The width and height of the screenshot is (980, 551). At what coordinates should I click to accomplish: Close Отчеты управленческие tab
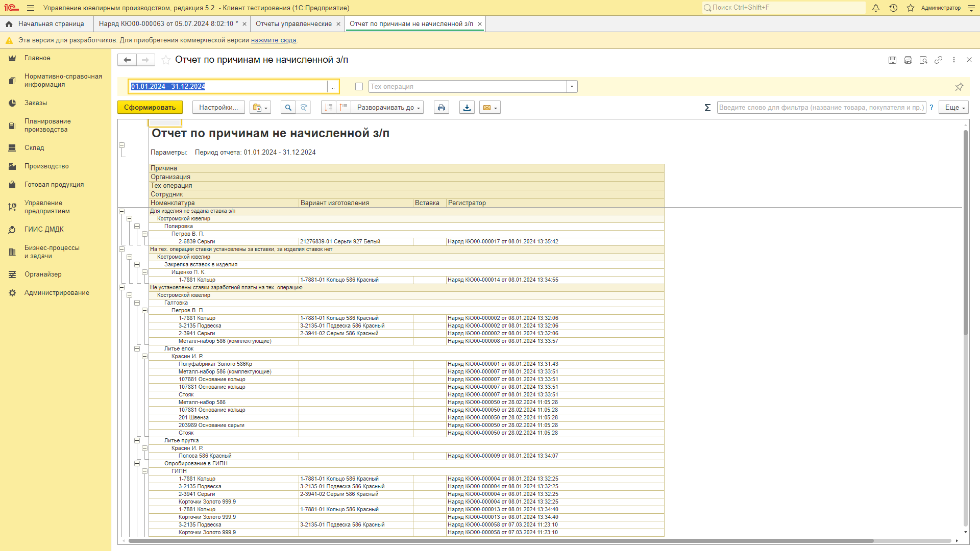point(338,24)
